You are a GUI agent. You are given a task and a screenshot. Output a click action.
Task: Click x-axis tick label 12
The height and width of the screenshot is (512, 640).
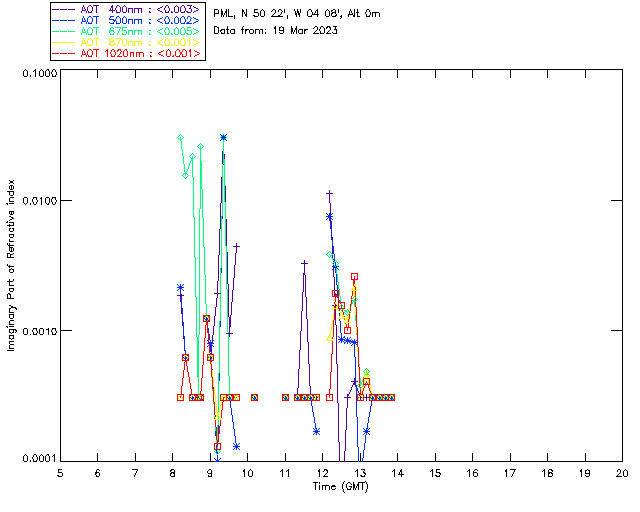322,473
